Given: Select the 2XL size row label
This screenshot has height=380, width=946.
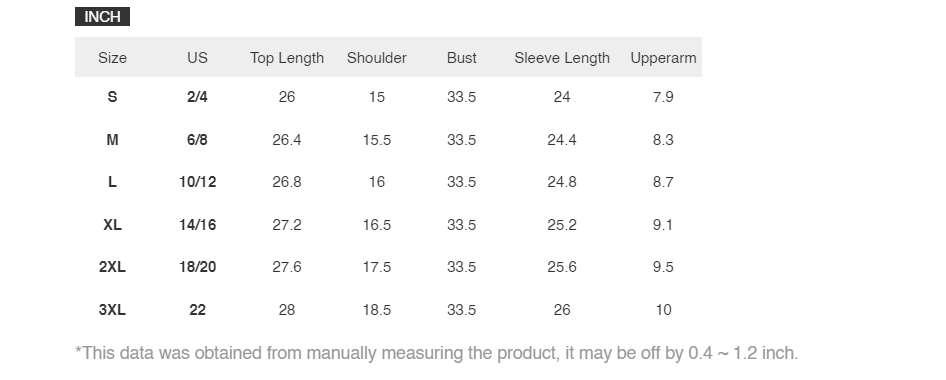Looking at the screenshot, I should coord(112,267).
